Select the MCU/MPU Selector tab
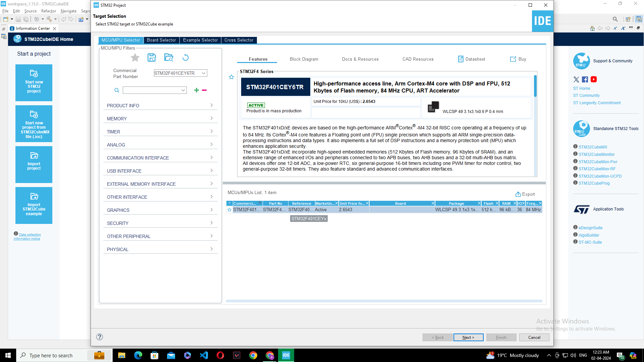The width and height of the screenshot is (644, 362). coord(121,40)
